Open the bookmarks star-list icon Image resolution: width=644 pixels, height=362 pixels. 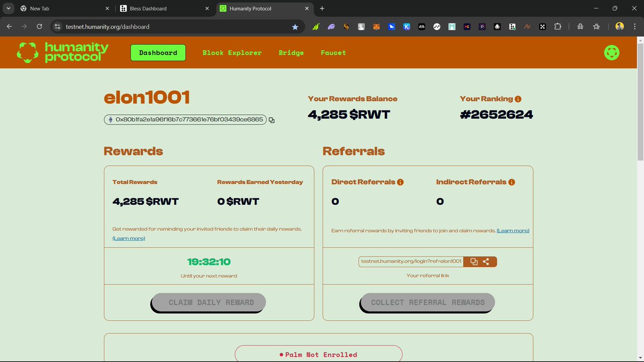(x=596, y=26)
